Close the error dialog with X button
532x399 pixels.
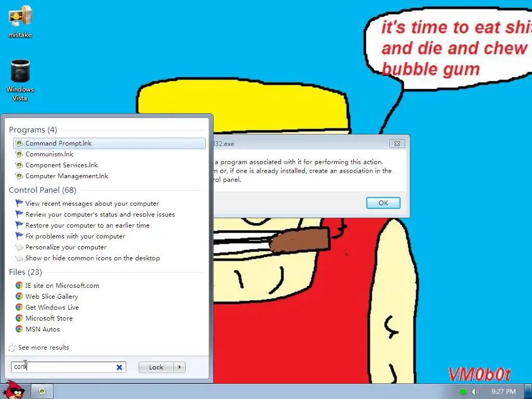pyautogui.click(x=397, y=143)
